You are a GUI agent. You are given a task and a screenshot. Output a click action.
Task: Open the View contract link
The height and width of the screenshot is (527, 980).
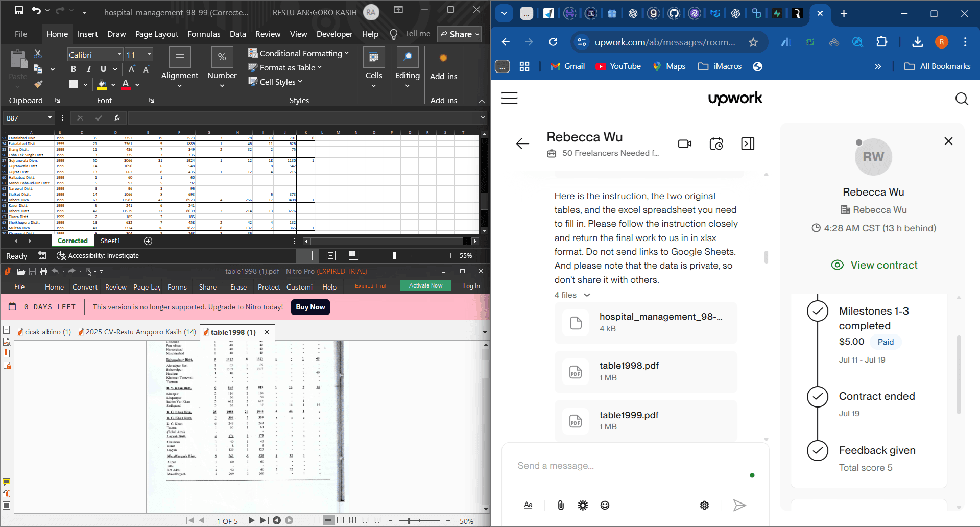884,265
